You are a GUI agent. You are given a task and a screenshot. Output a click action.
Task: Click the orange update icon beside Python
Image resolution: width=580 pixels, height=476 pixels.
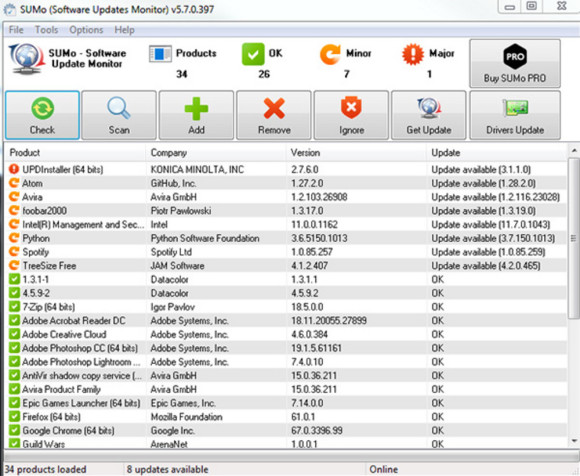click(x=14, y=238)
